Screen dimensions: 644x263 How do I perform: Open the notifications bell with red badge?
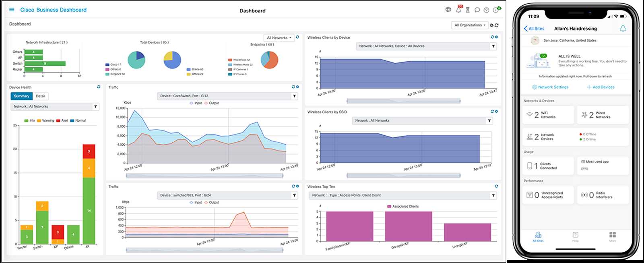pos(458,9)
